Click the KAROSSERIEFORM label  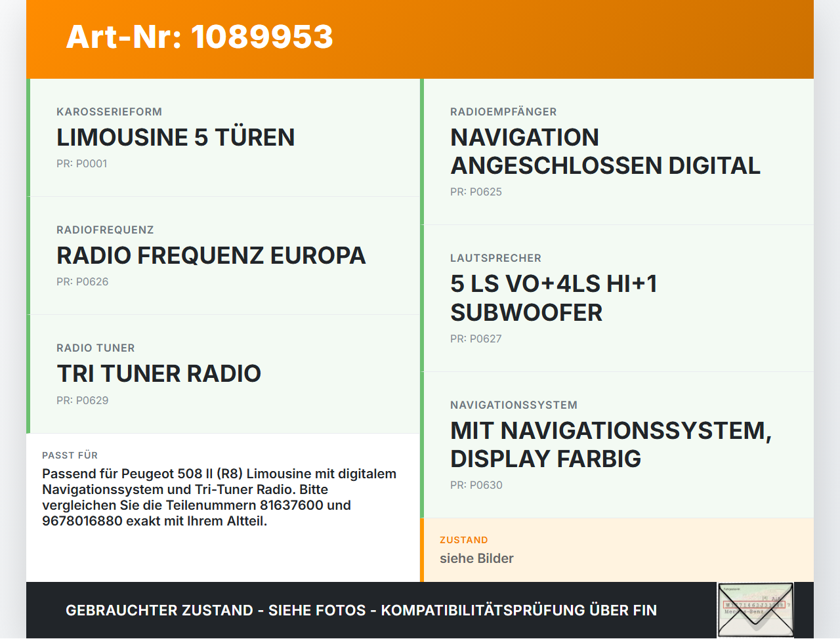(x=109, y=112)
